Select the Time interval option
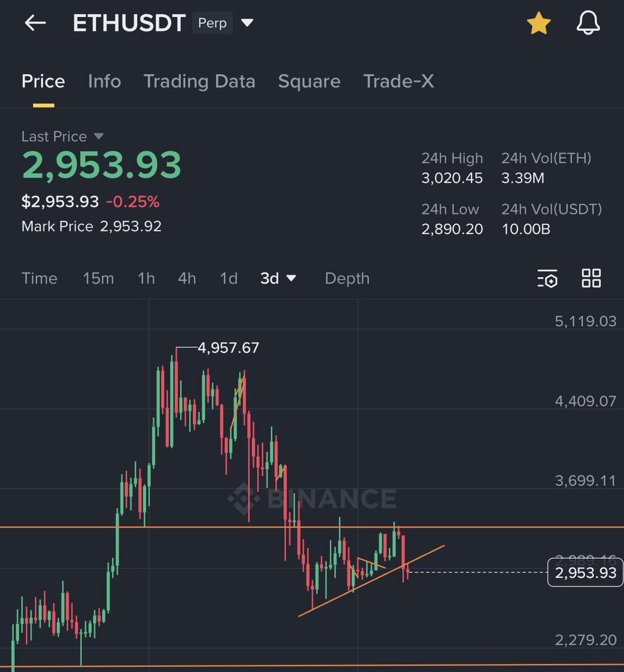This screenshot has width=624, height=672. tap(39, 278)
